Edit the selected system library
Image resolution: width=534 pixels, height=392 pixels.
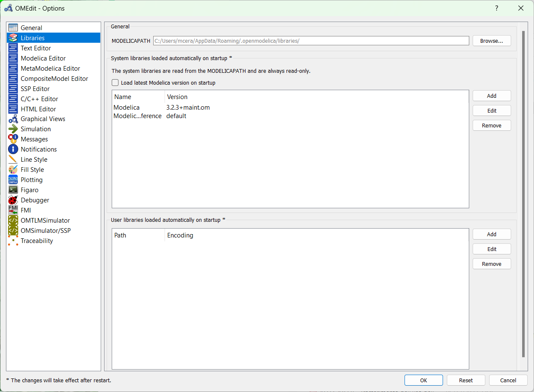(x=492, y=110)
